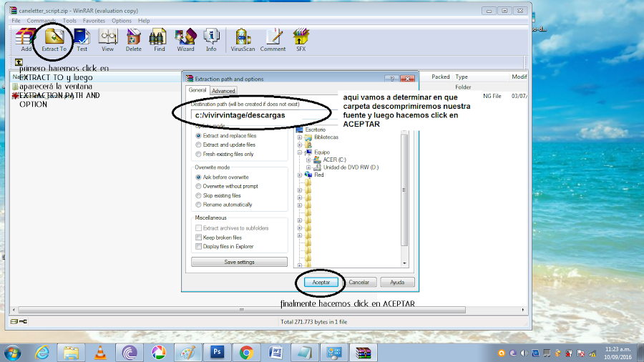Click the drive icon in WinRAR status bar
Image resolution: width=644 pixels, height=362 pixels.
(x=14, y=321)
